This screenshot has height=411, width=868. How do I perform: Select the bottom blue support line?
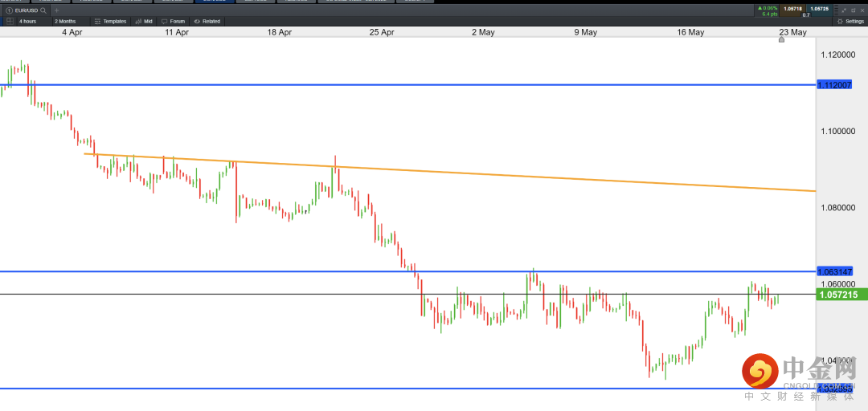click(x=408, y=389)
